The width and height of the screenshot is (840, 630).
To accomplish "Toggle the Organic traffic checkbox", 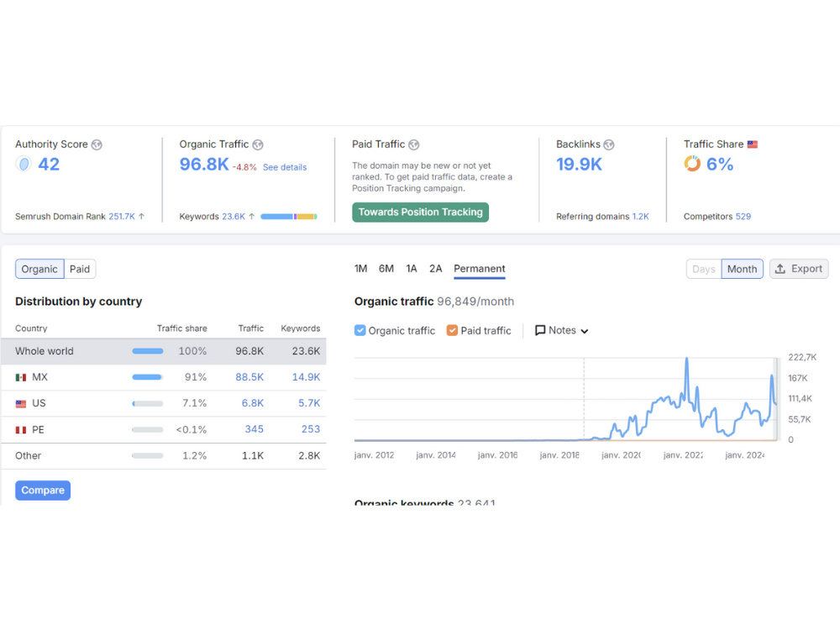I will point(360,330).
